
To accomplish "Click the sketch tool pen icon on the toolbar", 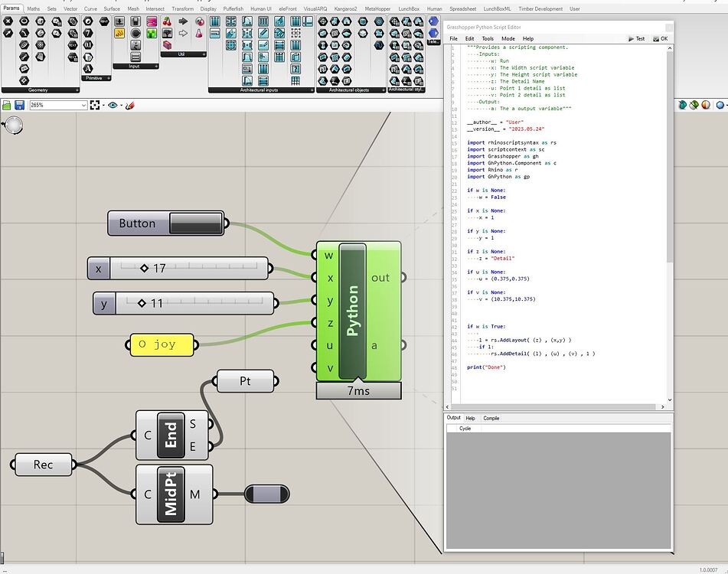I will (129, 106).
